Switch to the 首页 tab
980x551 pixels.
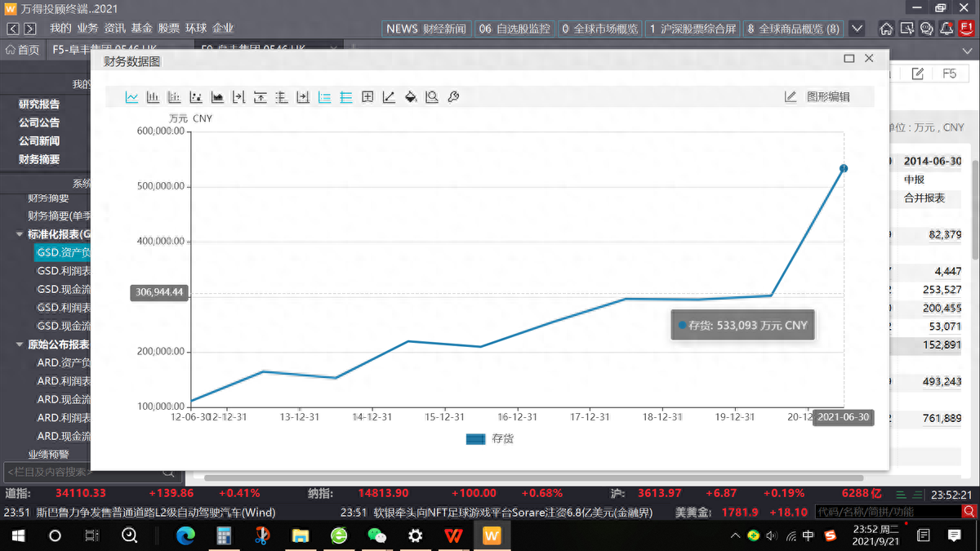tap(22, 50)
